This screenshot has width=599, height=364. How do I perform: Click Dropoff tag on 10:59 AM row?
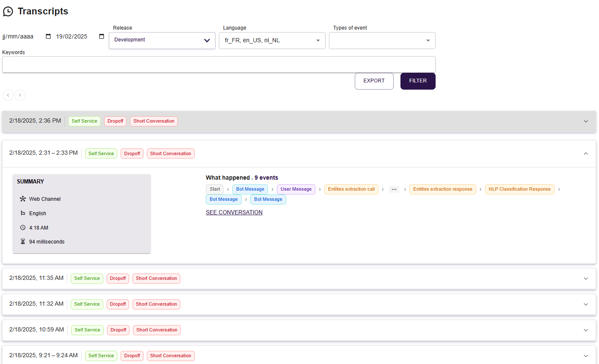click(x=118, y=330)
